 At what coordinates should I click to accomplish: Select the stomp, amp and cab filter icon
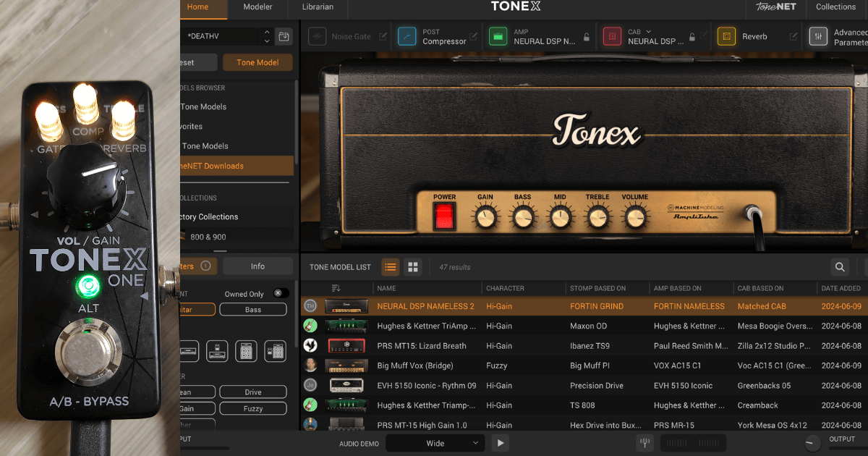point(275,352)
